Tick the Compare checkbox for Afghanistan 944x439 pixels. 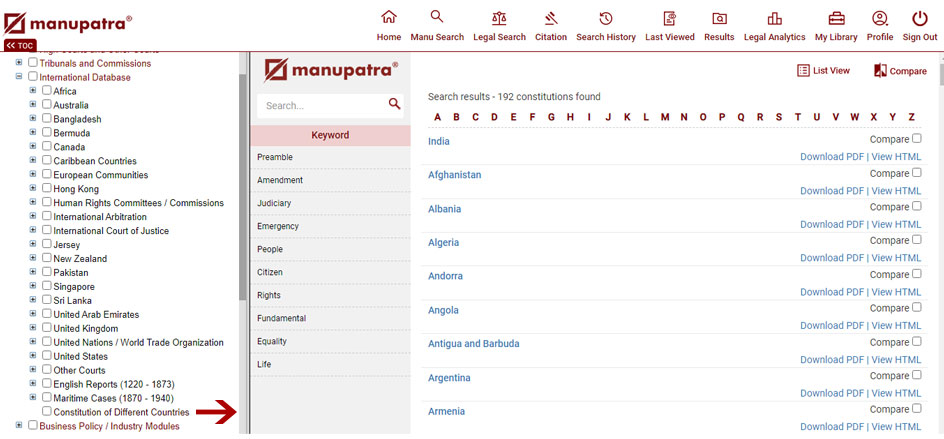[x=917, y=173]
